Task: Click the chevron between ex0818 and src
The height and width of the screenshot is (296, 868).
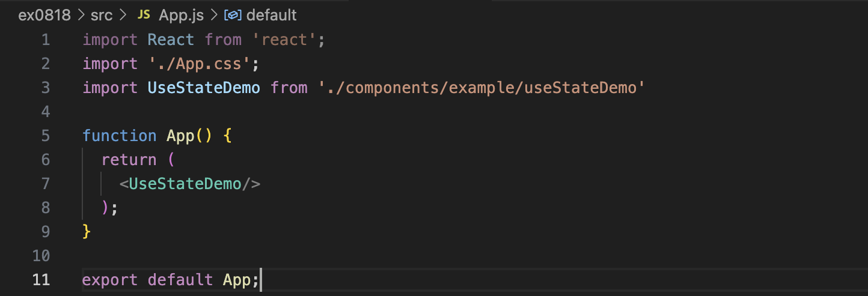Action: [81, 15]
